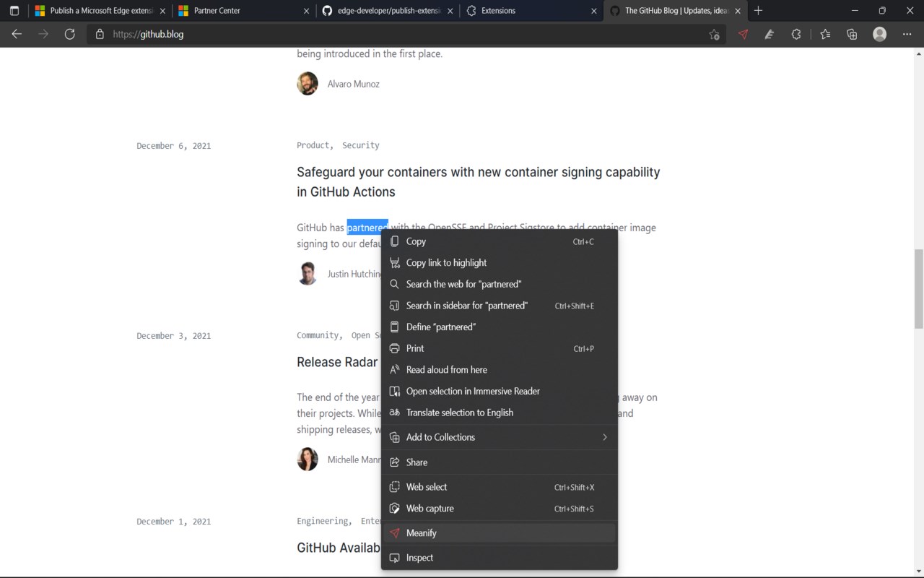Open the Security category link

pyautogui.click(x=361, y=145)
